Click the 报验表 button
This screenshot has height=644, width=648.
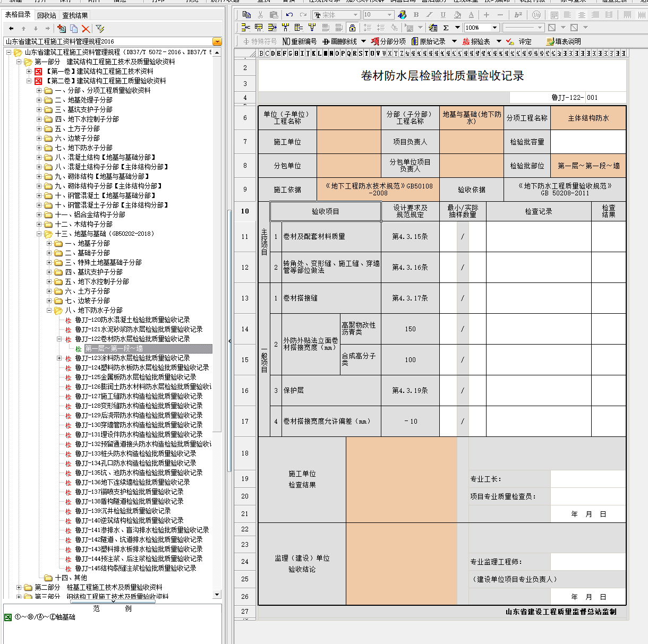point(476,41)
